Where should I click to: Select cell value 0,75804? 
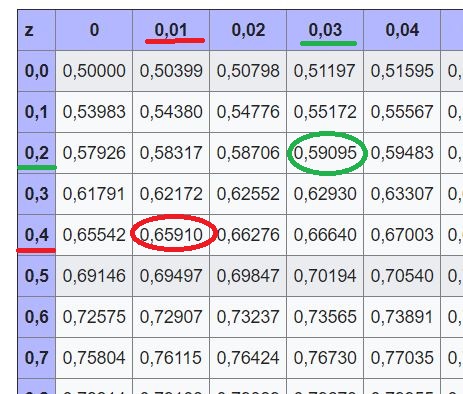coord(94,358)
